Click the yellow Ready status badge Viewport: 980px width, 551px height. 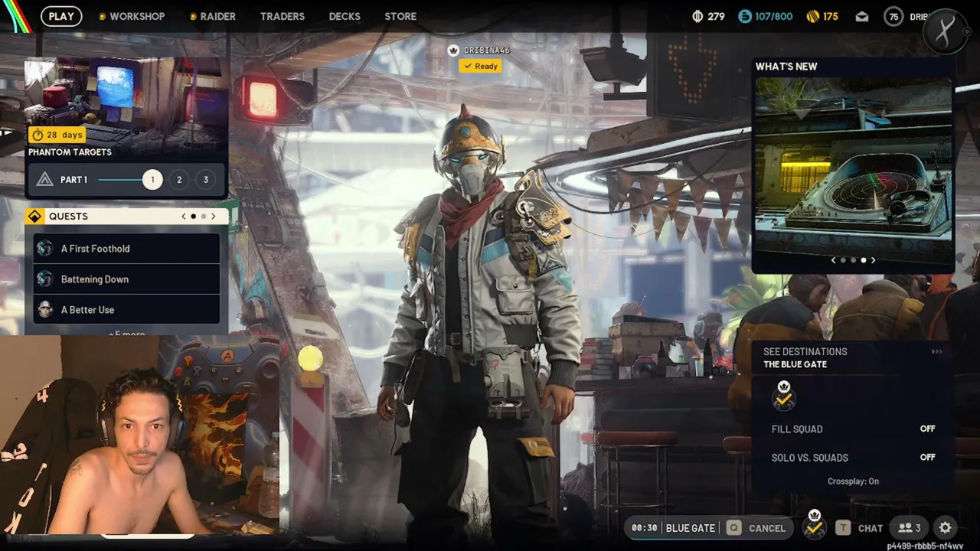[x=480, y=67]
